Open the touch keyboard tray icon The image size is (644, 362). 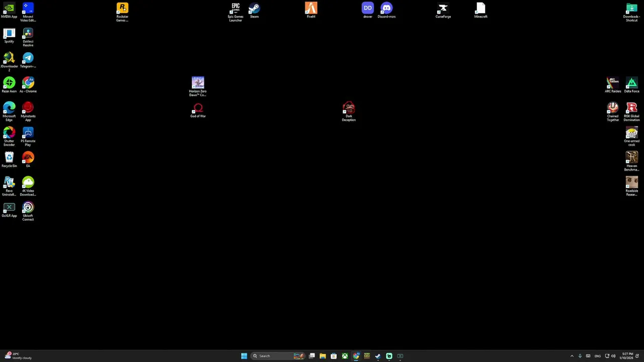(x=588, y=356)
